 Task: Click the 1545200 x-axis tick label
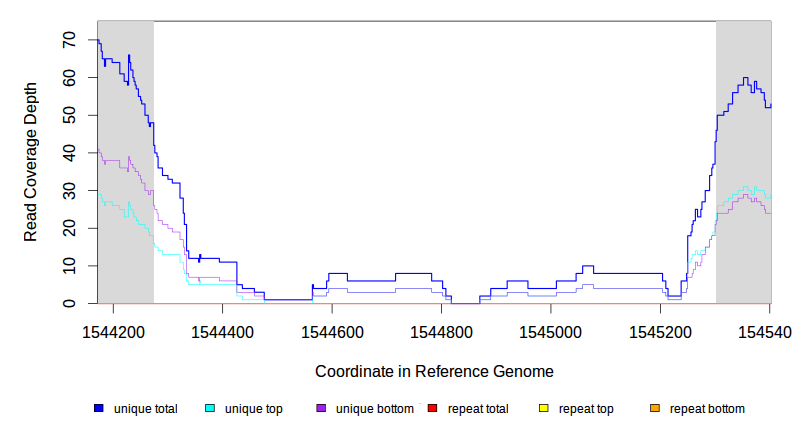coord(660,331)
